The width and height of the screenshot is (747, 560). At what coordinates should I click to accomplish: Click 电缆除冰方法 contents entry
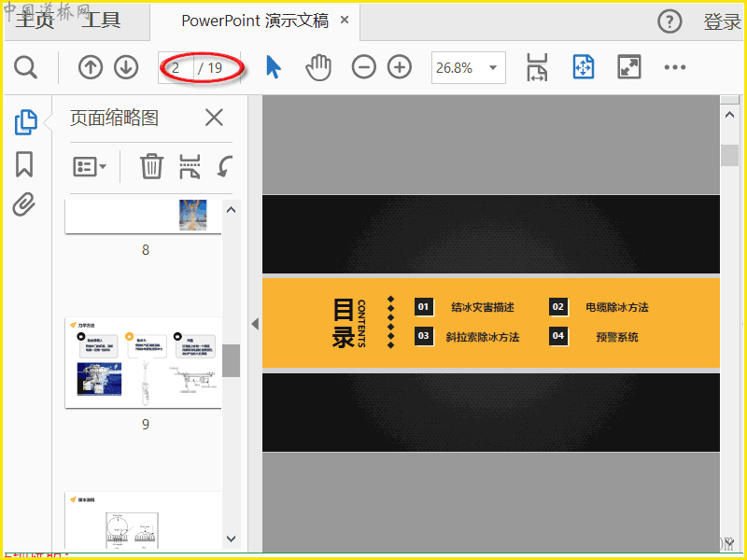[617, 308]
